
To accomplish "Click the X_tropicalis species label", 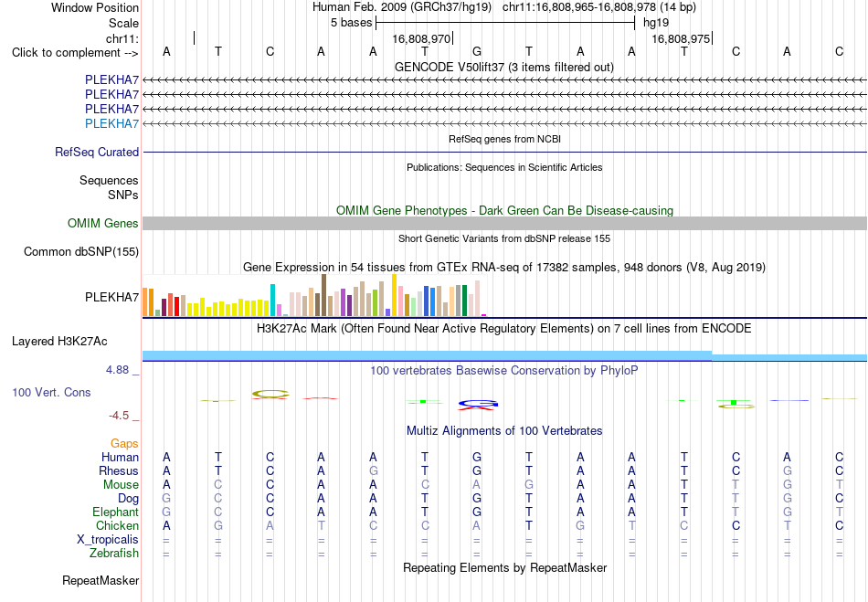I will 108,540.
